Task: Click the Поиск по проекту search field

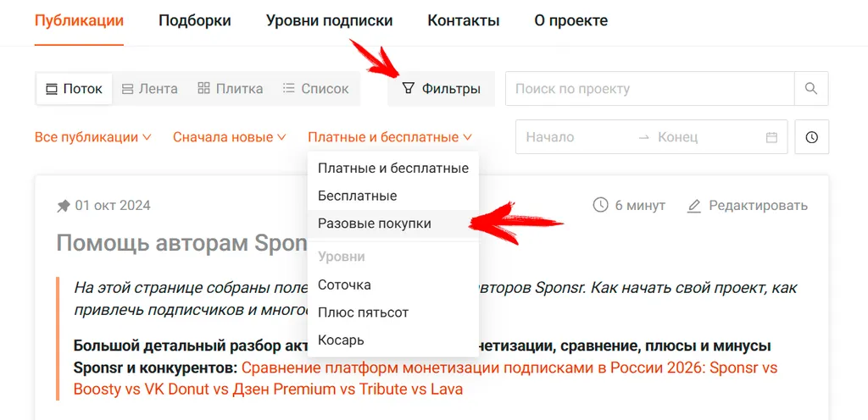Action: [x=650, y=88]
